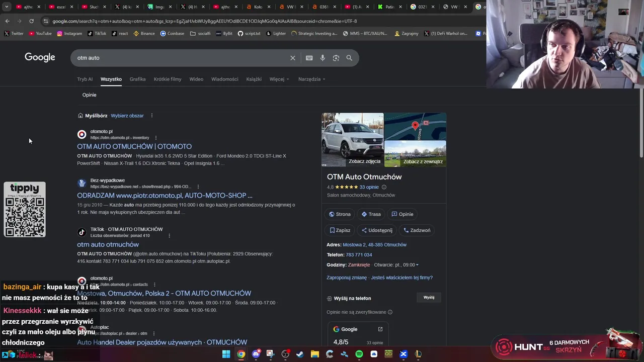Viewport: 644px width, 362px height.
Task: Reload the page using the browser refresh icon
Action: pyautogui.click(x=31, y=21)
